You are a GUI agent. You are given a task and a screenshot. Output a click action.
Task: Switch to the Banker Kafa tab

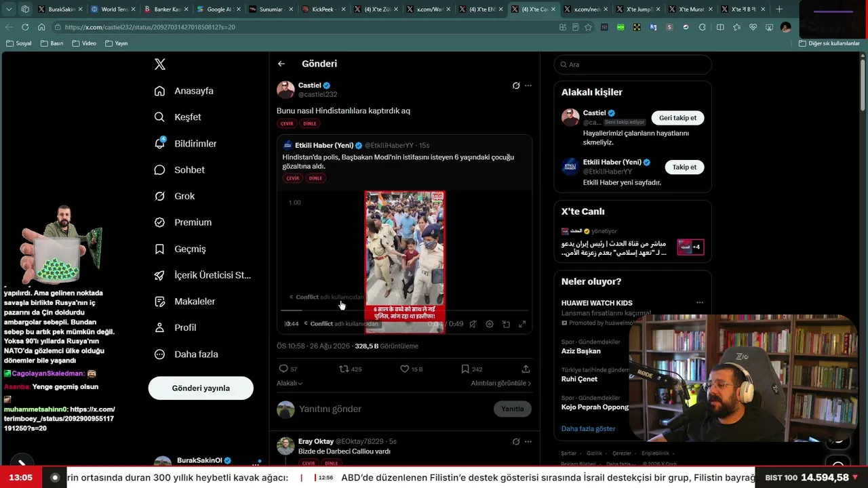click(165, 9)
